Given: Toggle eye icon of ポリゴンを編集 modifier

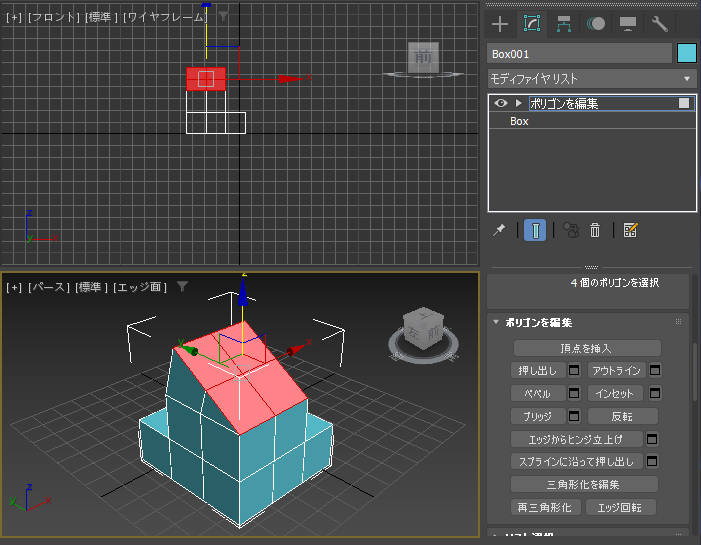Looking at the screenshot, I should [501, 103].
